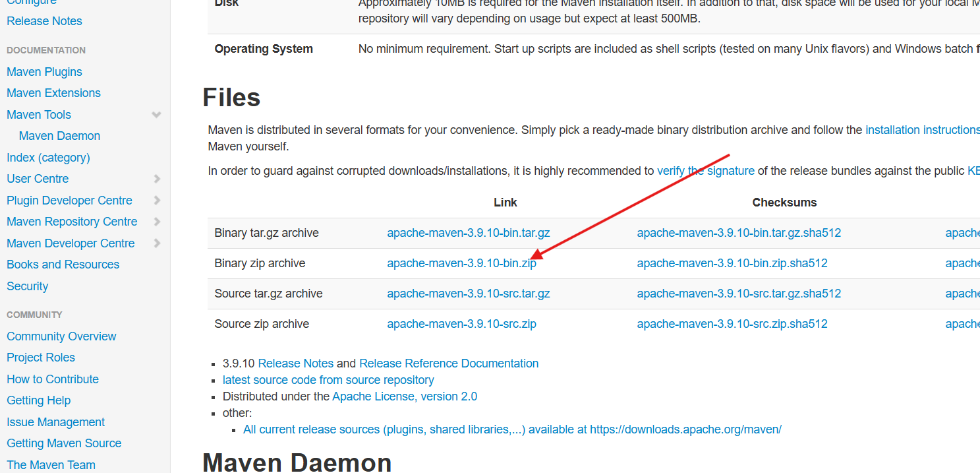Open the src.tar.gz.sha512 checksum link
The height and width of the screenshot is (473, 980).
coord(739,294)
